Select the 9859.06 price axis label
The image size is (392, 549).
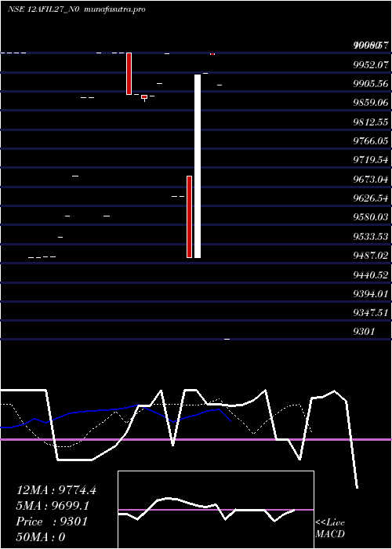371,103
